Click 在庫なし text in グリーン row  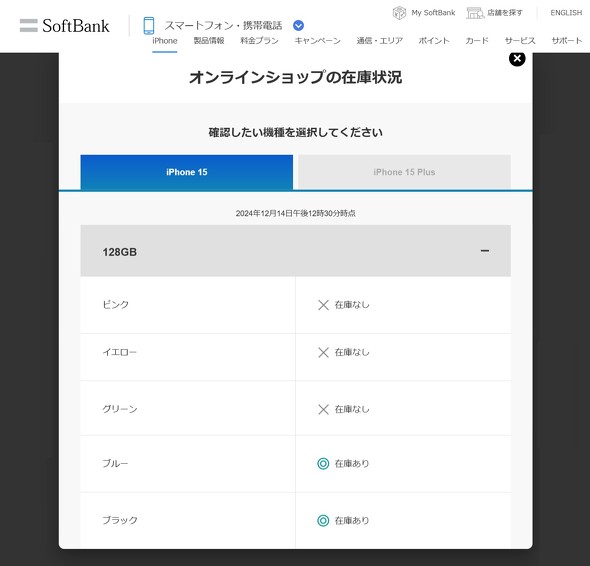pos(352,409)
